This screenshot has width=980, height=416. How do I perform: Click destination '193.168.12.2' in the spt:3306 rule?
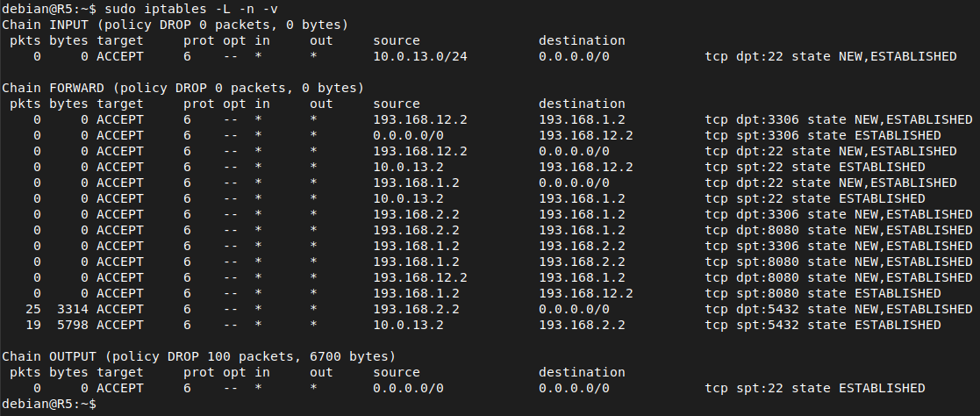(585, 135)
